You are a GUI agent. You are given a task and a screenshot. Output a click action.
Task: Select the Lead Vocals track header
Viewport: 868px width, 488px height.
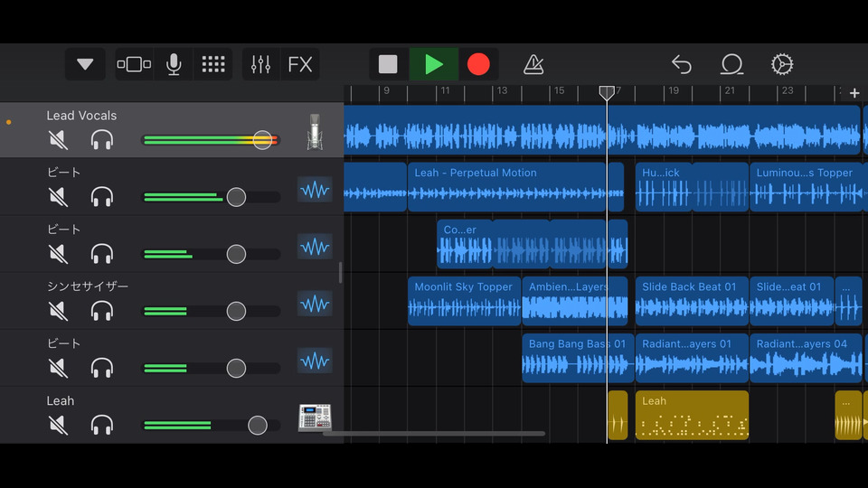[x=81, y=116]
